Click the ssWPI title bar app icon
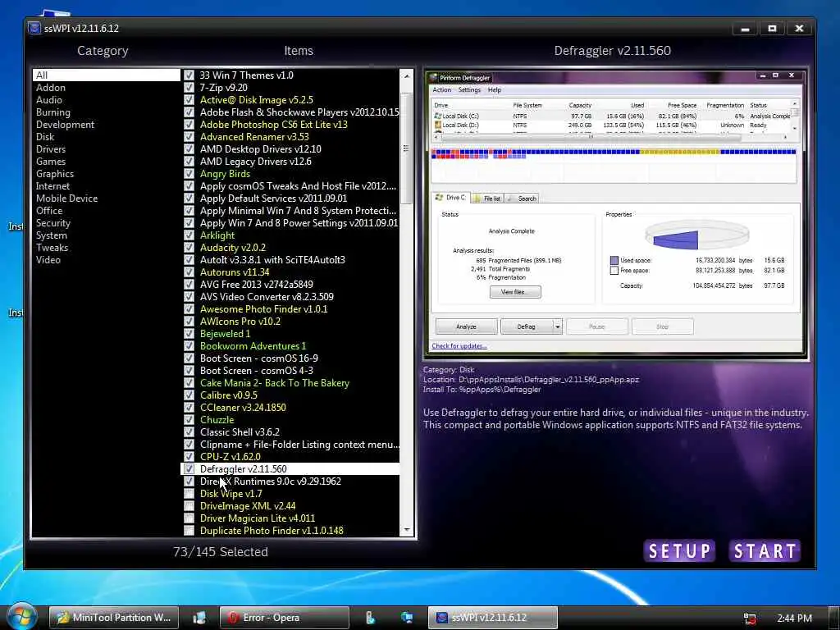The width and height of the screenshot is (840, 630). point(34,28)
